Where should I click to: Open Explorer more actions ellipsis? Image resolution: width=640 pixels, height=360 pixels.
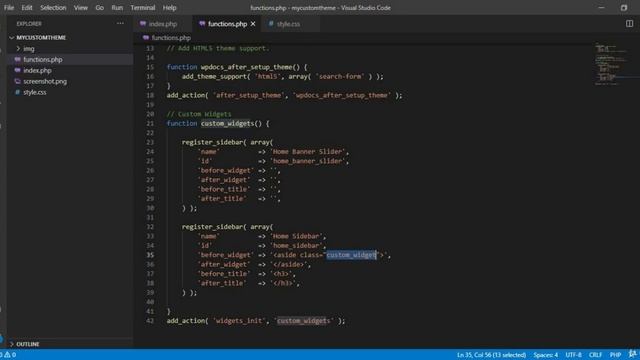pyautogui.click(x=120, y=24)
